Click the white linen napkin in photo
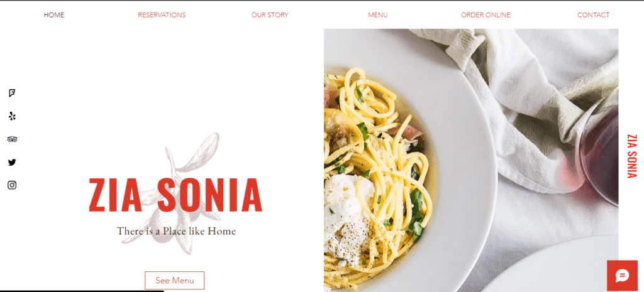 point(534,102)
